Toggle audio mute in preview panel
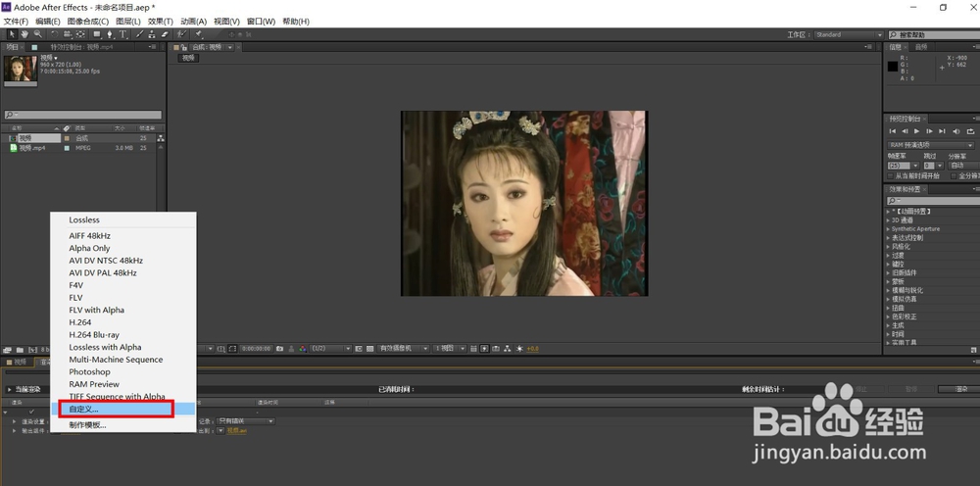Screen dimensions: 980x486 click(x=956, y=131)
